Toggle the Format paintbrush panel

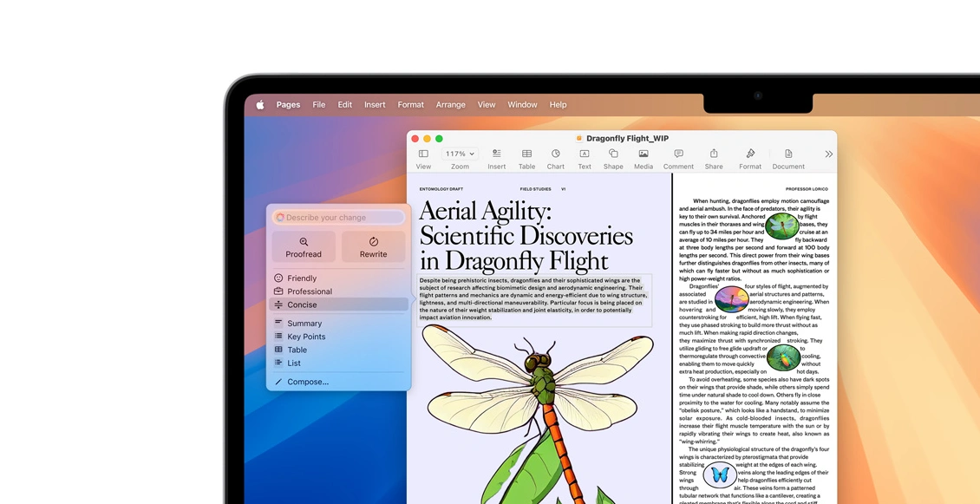tap(750, 154)
